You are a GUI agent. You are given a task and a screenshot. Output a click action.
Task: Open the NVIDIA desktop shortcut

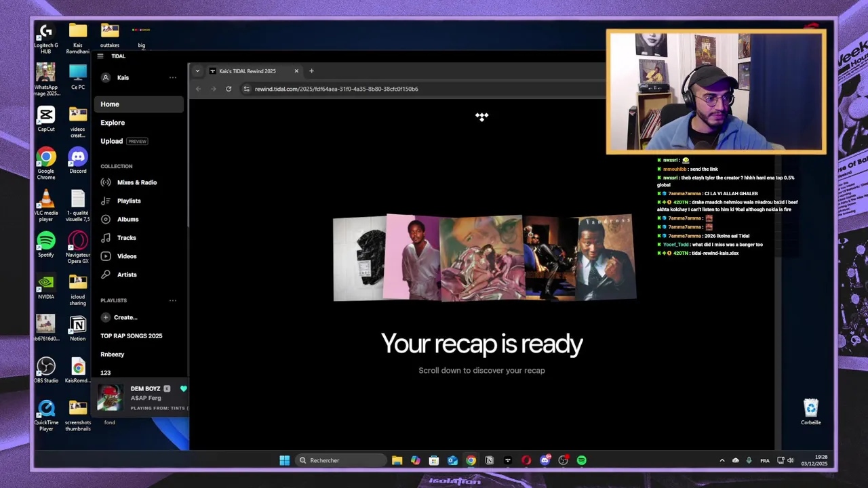point(46,287)
